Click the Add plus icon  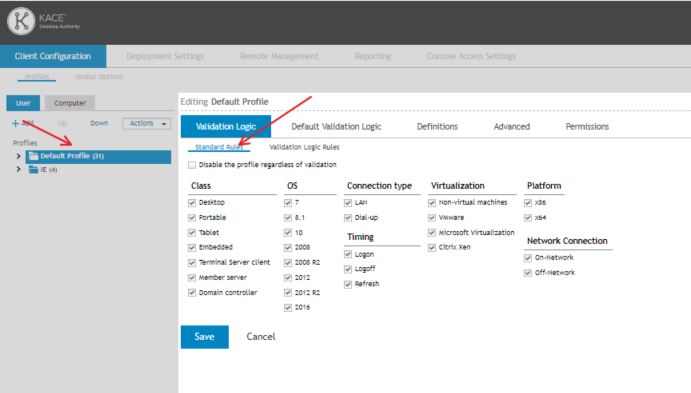click(x=15, y=123)
